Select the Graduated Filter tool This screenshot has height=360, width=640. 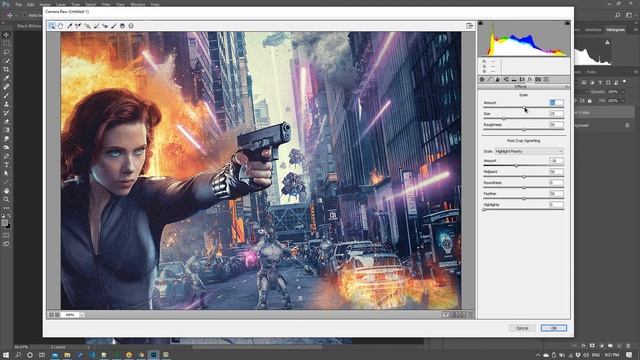[x=122, y=26]
